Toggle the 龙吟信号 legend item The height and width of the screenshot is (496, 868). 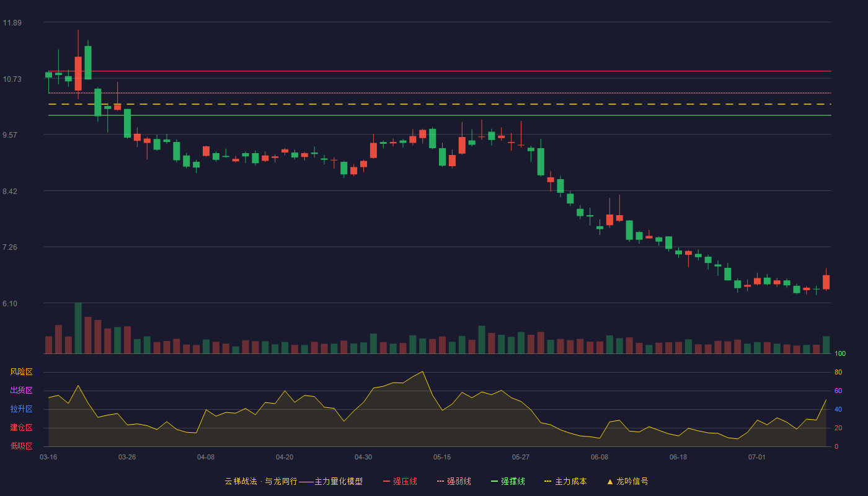pyautogui.click(x=627, y=481)
